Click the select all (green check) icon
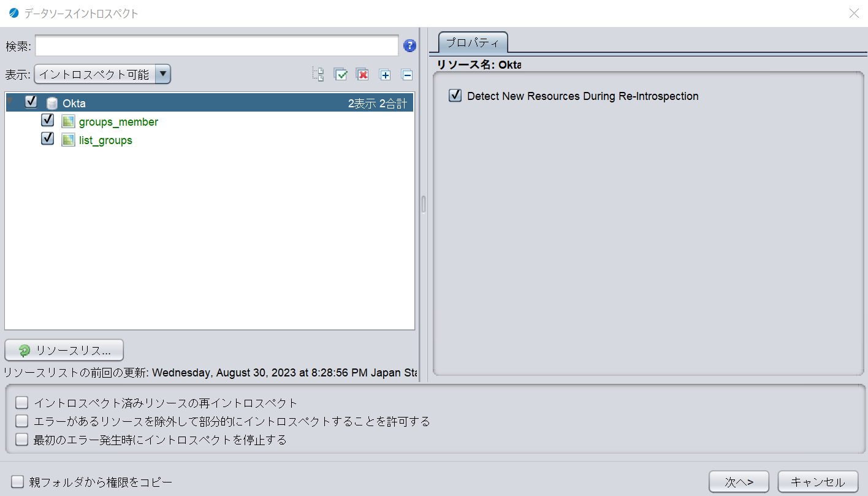The height and width of the screenshot is (496, 868). point(341,75)
